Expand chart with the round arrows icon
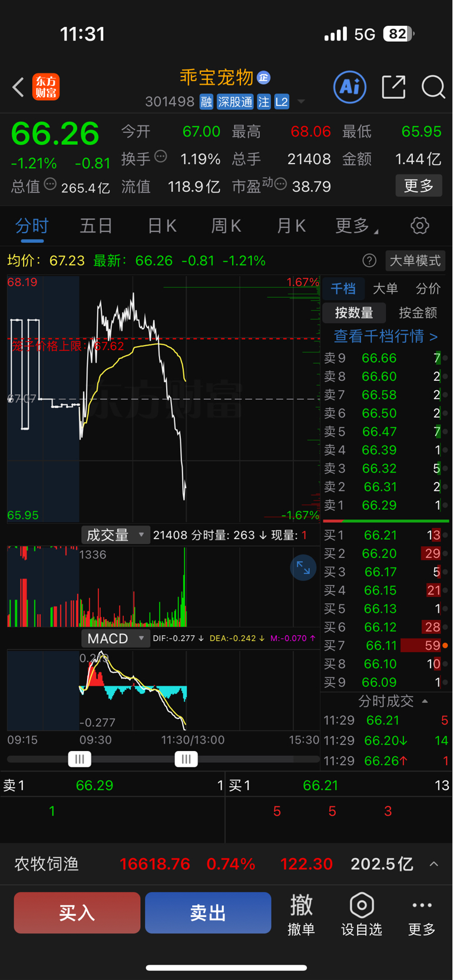This screenshot has width=453, height=980. (x=303, y=568)
